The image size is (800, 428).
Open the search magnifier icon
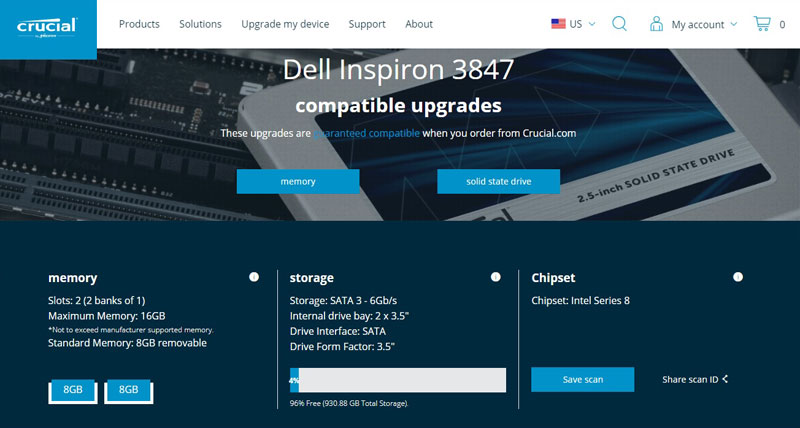click(619, 23)
